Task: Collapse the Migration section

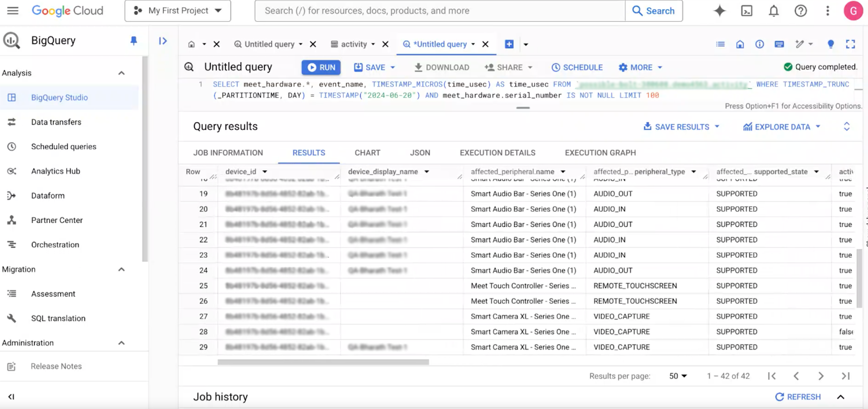Action: (x=122, y=270)
